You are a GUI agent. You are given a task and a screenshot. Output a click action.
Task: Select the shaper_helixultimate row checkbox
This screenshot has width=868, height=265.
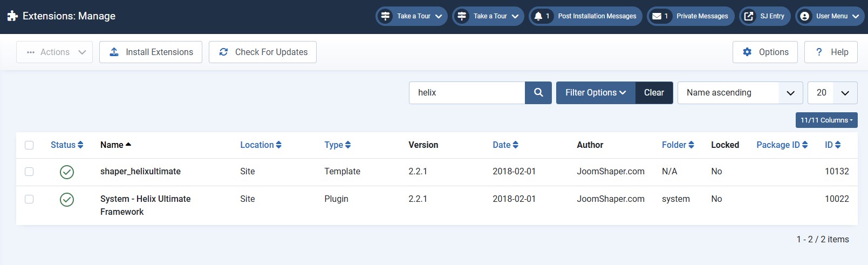pos(29,172)
